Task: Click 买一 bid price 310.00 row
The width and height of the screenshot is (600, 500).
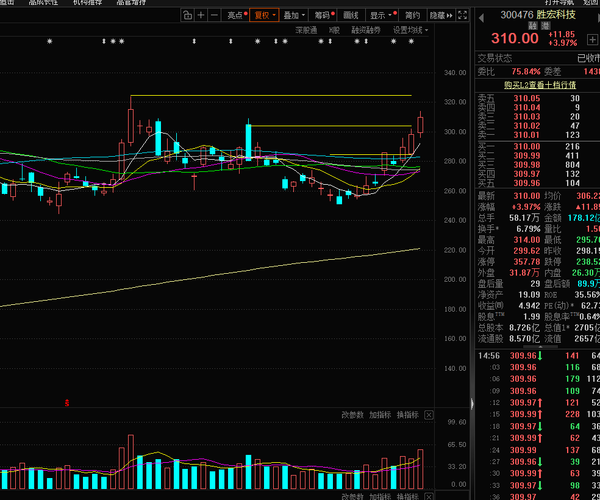Action: tap(537, 147)
